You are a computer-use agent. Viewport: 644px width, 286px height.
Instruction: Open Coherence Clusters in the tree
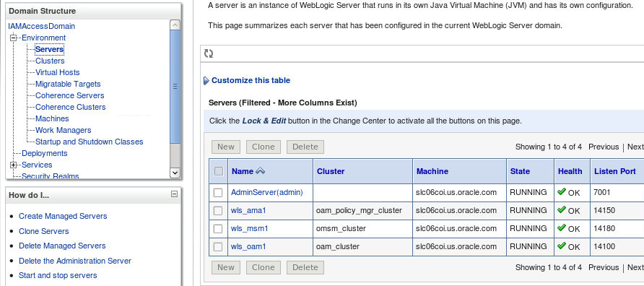click(70, 107)
